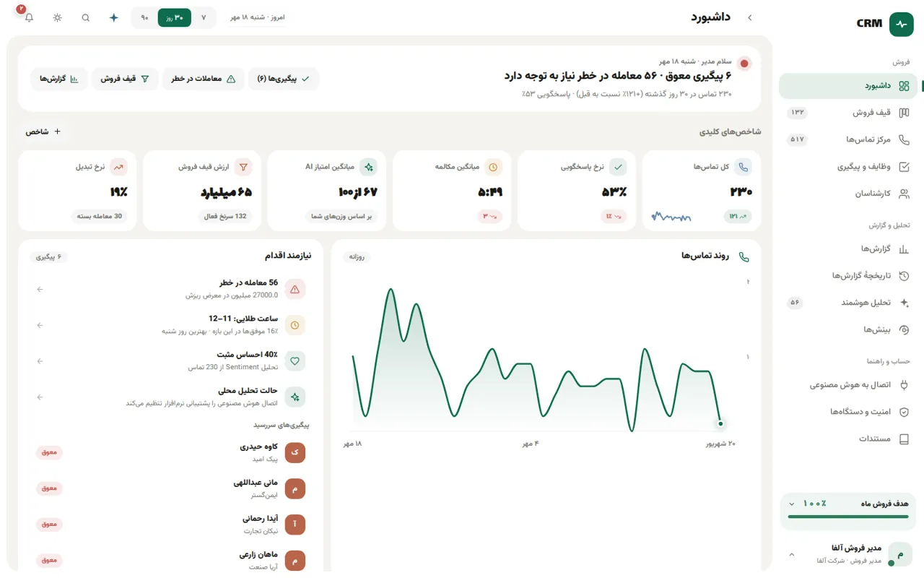The image size is (924, 578).
Task: Click the calls sparkline in کل تماس‌ها card
Action: coord(671,216)
